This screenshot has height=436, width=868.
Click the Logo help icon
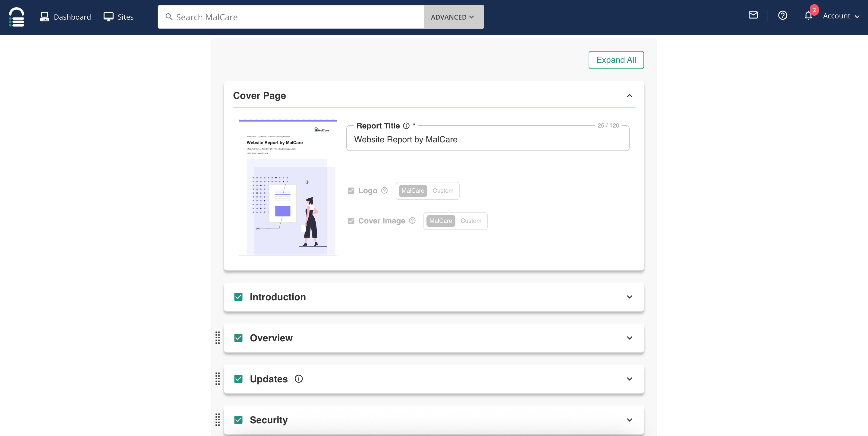point(385,191)
